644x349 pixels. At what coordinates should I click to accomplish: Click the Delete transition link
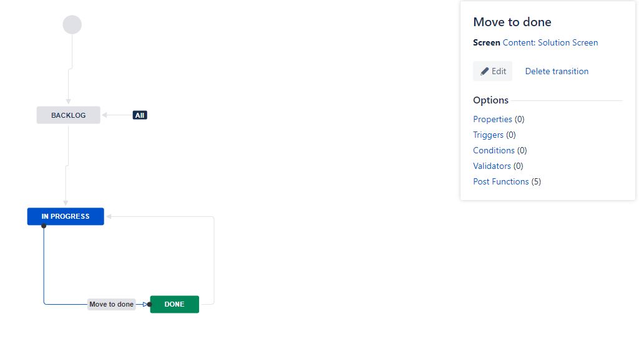(557, 72)
